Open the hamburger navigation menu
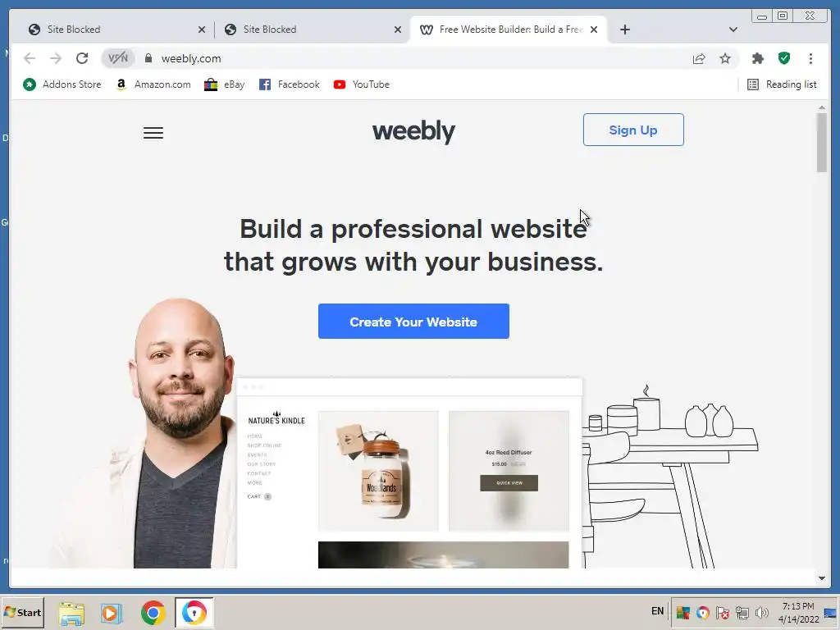The width and height of the screenshot is (840, 630). coord(153,133)
